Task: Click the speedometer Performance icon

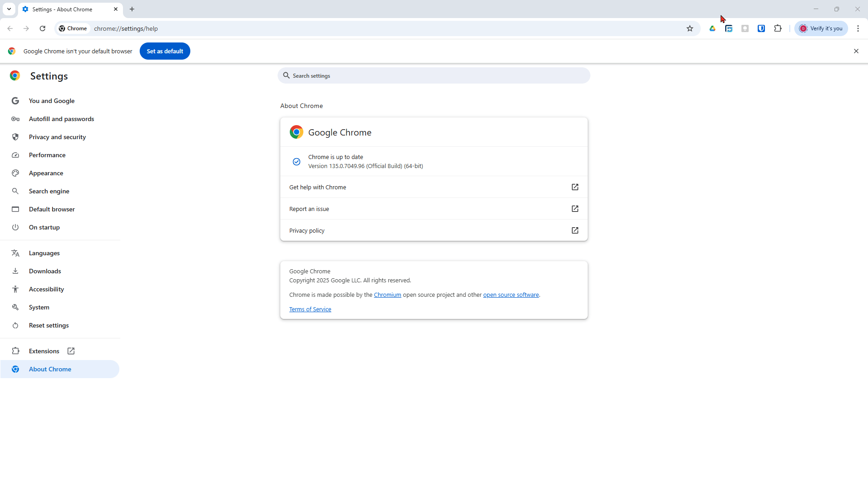Action: coord(15,155)
